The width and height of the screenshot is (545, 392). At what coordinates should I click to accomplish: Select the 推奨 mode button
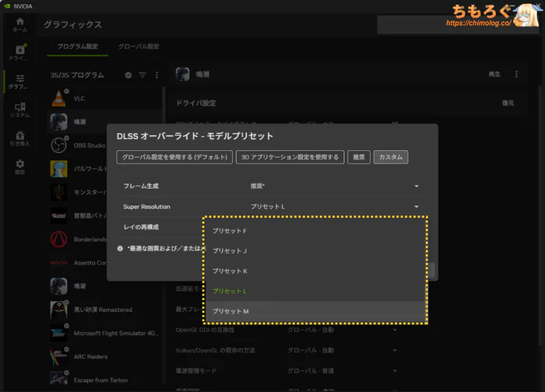[x=358, y=157]
